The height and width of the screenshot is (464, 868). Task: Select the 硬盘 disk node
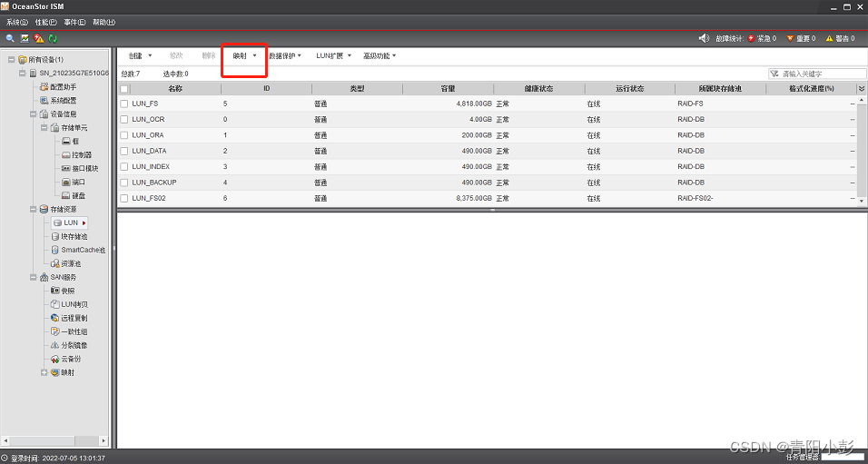(x=73, y=195)
